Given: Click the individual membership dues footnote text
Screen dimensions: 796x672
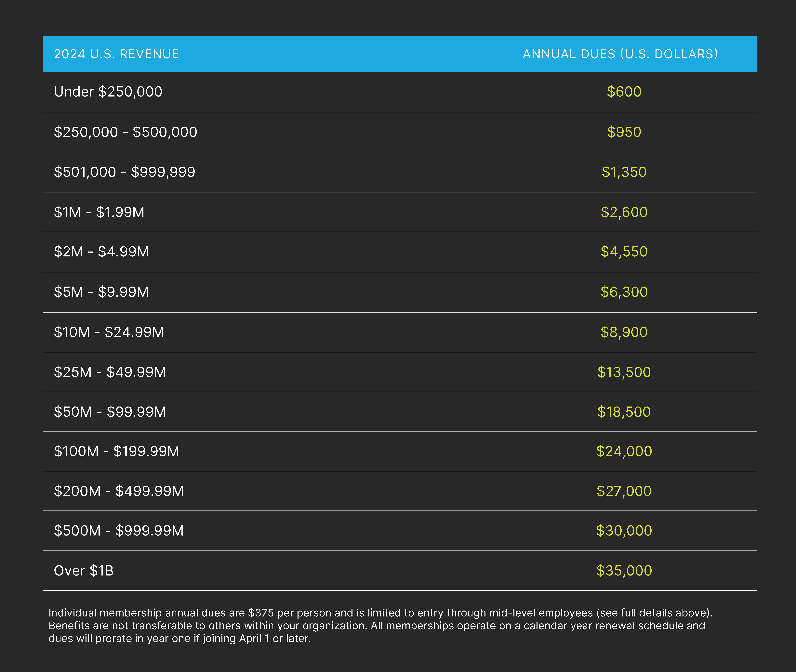Looking at the screenshot, I should [x=380, y=626].
